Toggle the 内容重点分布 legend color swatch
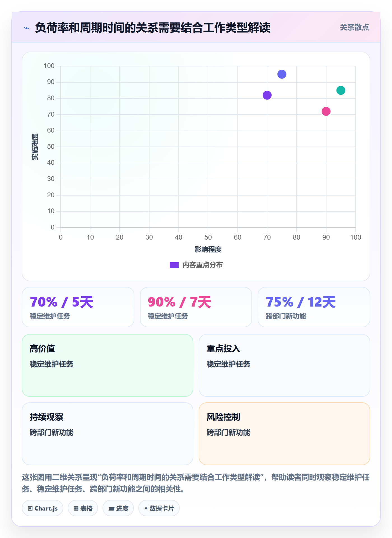The image size is (392, 538). 174,265
